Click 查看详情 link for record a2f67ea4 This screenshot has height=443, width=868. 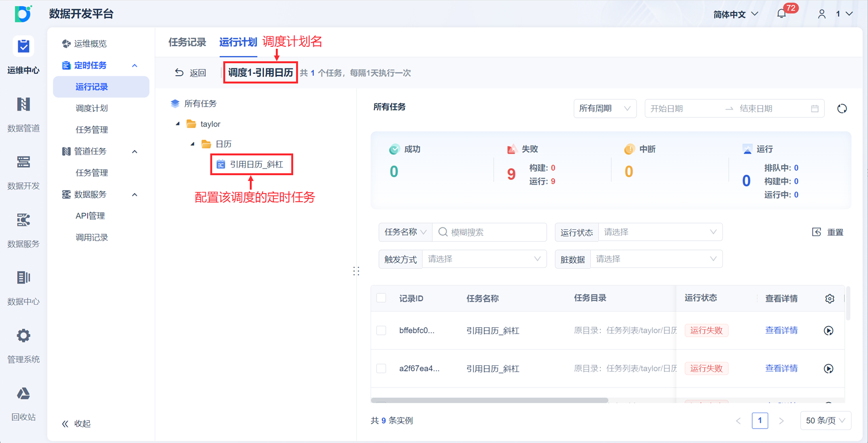coord(781,369)
